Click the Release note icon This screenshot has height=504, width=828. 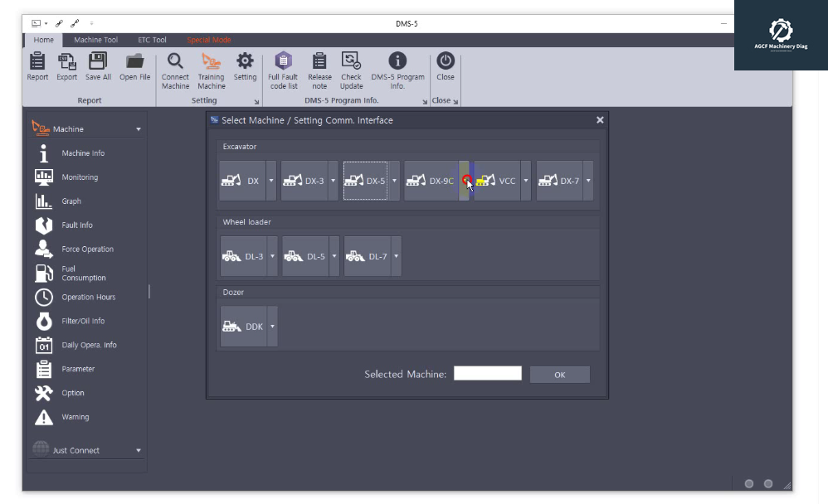pos(319,61)
